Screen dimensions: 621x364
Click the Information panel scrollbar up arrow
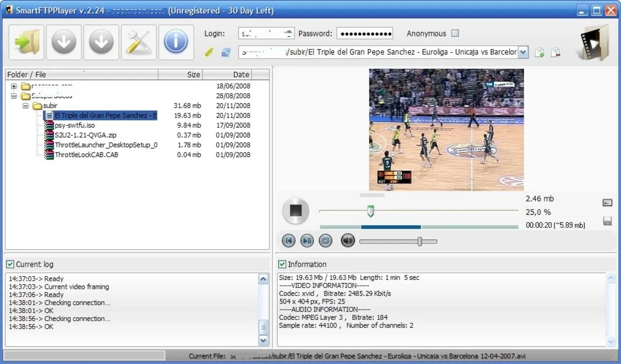tap(611, 278)
